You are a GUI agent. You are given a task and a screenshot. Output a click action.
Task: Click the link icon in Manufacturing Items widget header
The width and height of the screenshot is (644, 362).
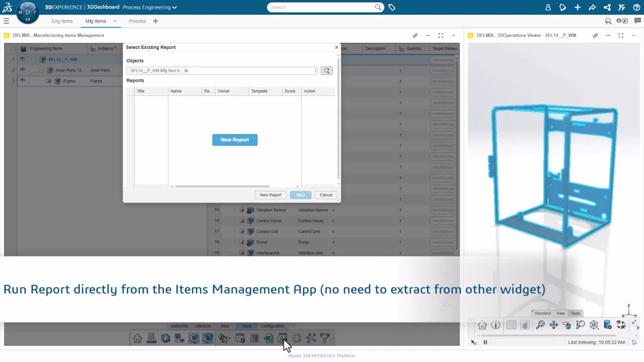(x=415, y=36)
